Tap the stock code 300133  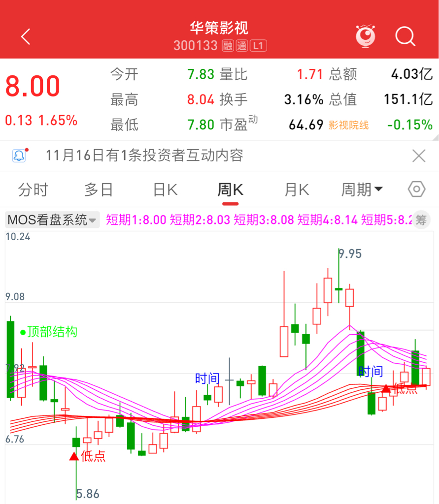click(x=196, y=46)
